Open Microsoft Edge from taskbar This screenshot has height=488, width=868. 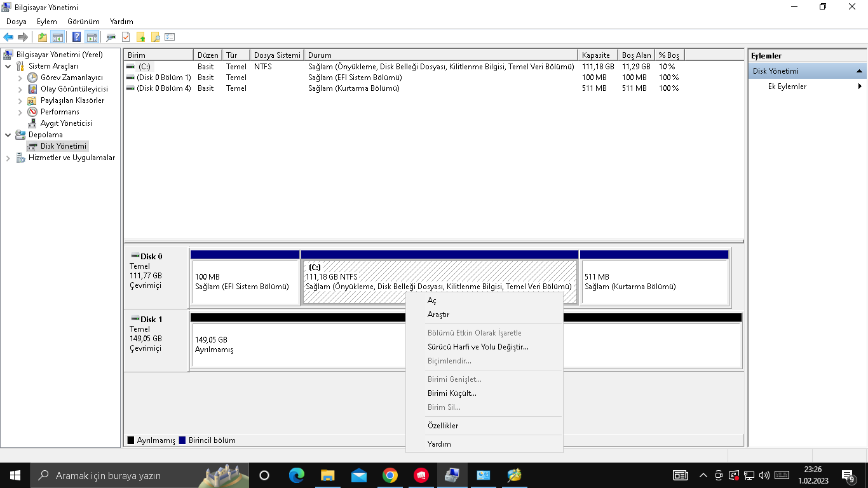coord(297,475)
